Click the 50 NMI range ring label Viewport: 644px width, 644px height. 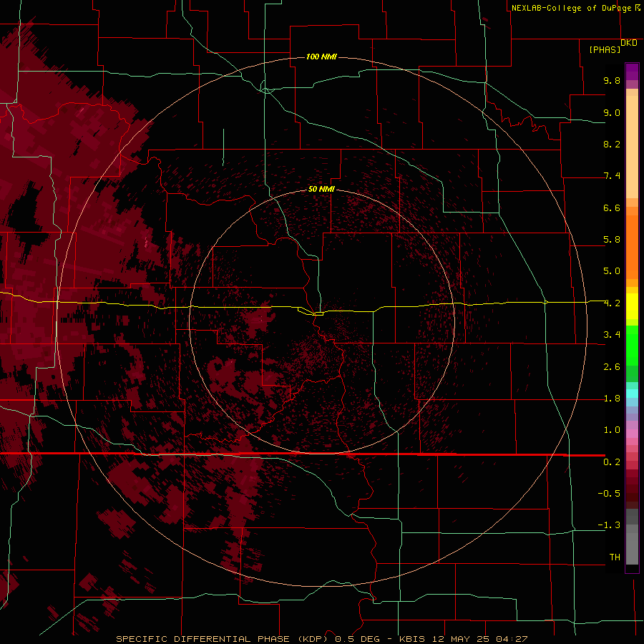[321, 189]
